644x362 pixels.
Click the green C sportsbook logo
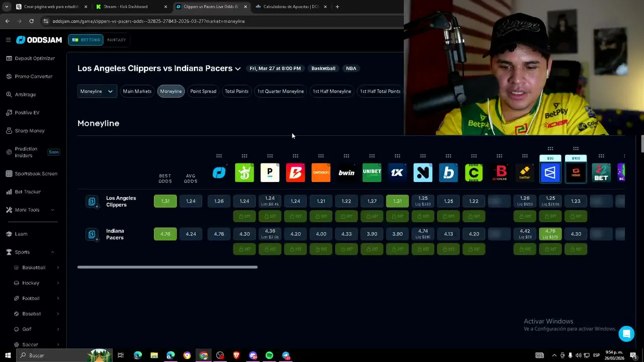coord(474,172)
